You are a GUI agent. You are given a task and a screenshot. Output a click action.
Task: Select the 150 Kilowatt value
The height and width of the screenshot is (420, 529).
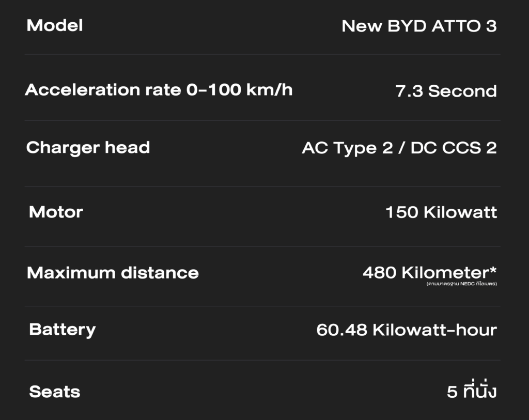tap(441, 212)
